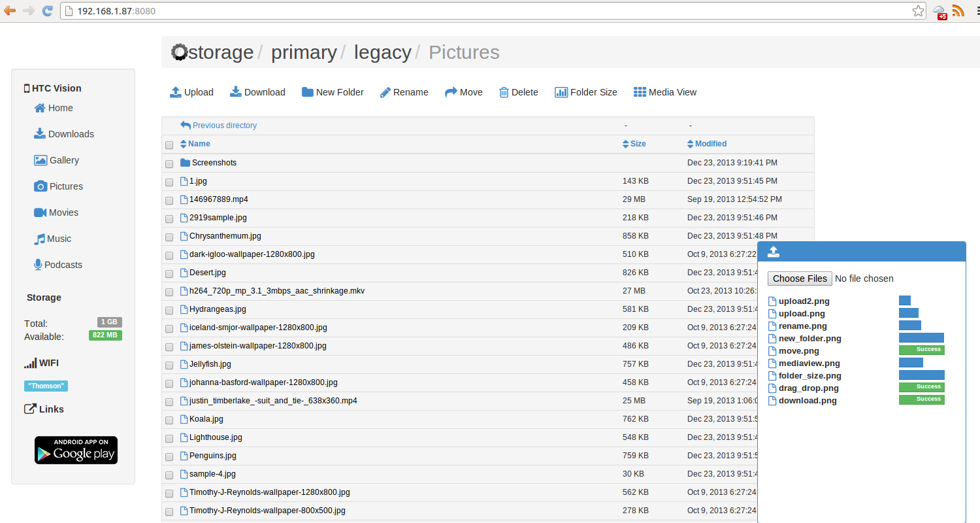Tick the checkbox for Koala.jpg
Image resolution: width=980 pixels, height=523 pixels.
pos(169,420)
